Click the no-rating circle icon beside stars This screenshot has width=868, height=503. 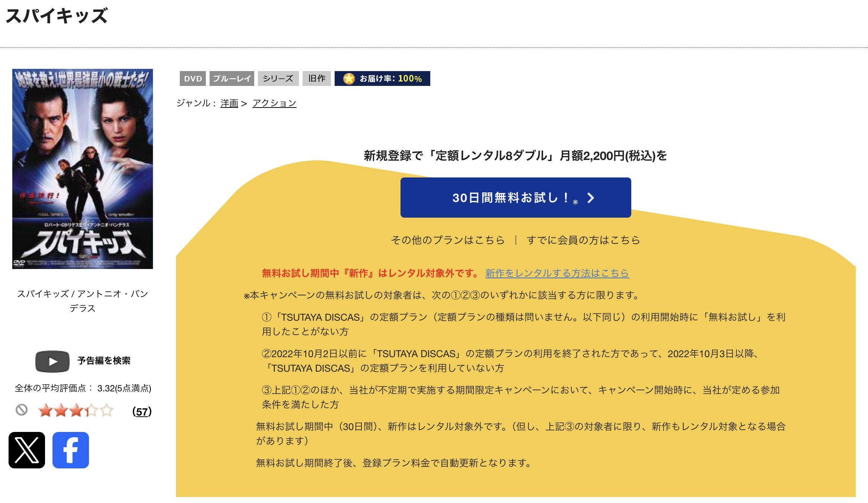click(22, 410)
